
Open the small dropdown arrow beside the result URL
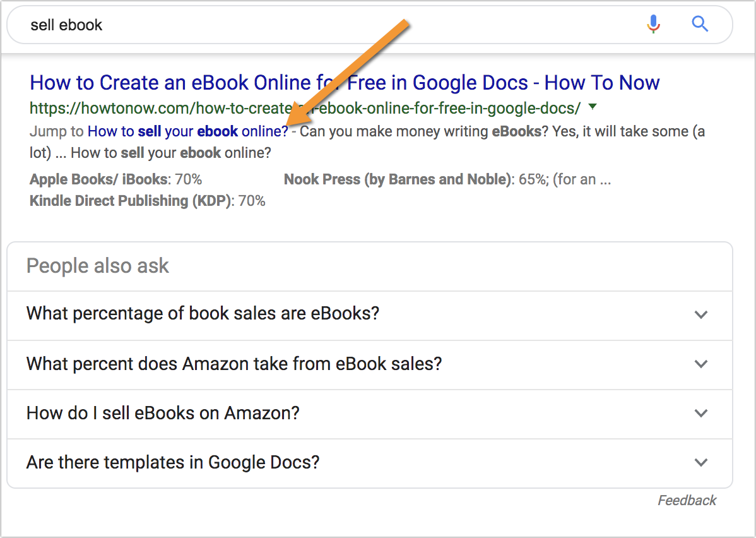coord(592,107)
